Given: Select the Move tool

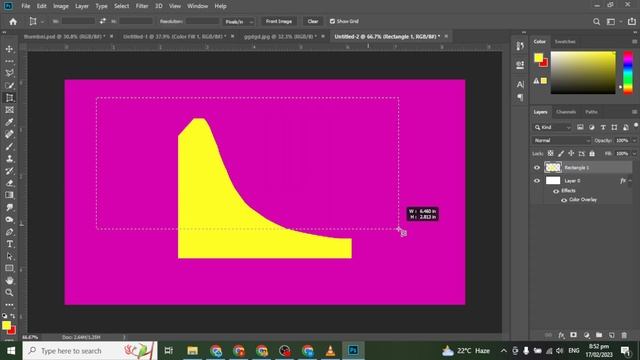Looking at the screenshot, I should 9,49.
